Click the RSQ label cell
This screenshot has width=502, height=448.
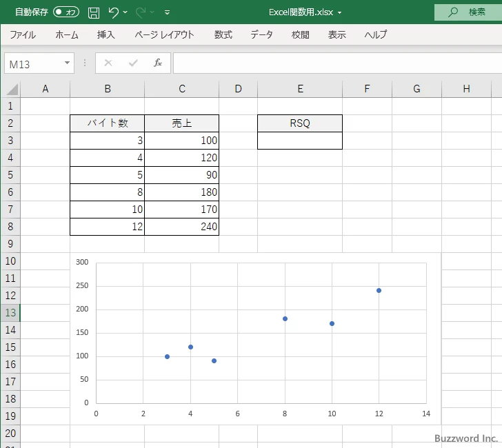point(300,123)
